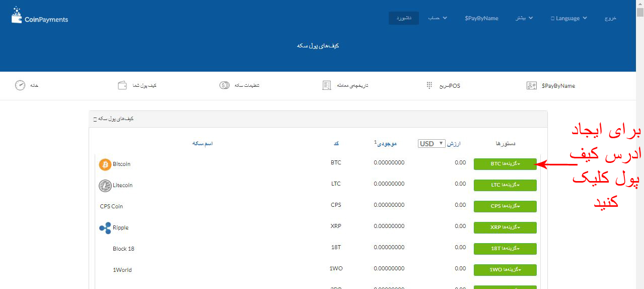
Task: Open 18T options dropdown button
Action: (x=505, y=249)
